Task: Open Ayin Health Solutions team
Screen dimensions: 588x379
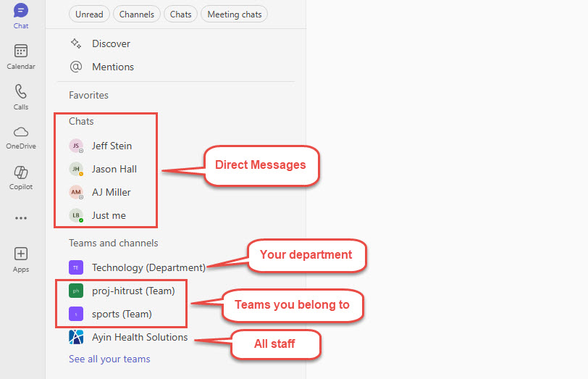Action: click(140, 337)
